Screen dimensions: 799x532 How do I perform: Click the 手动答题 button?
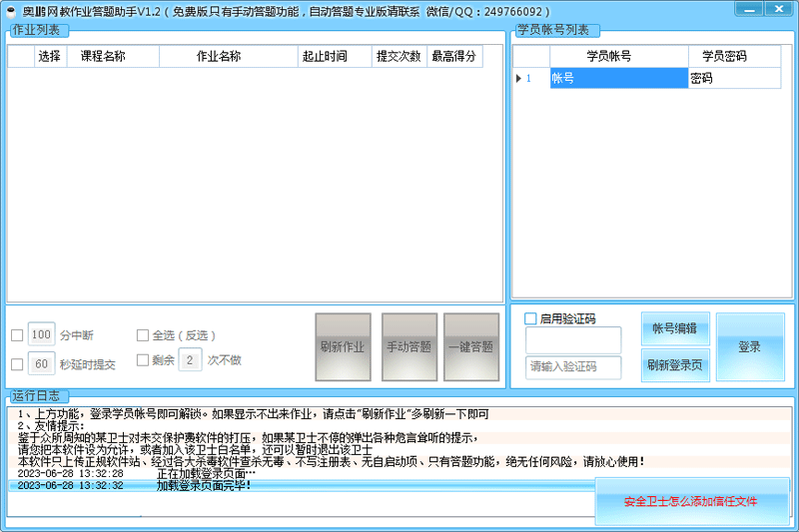tap(409, 346)
